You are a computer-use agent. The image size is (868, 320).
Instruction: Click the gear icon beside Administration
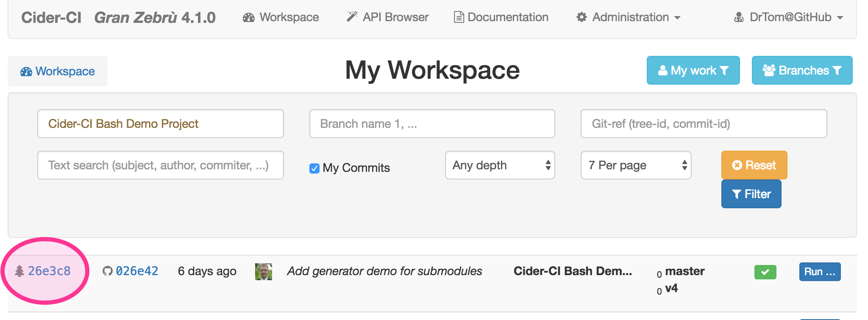pos(582,17)
